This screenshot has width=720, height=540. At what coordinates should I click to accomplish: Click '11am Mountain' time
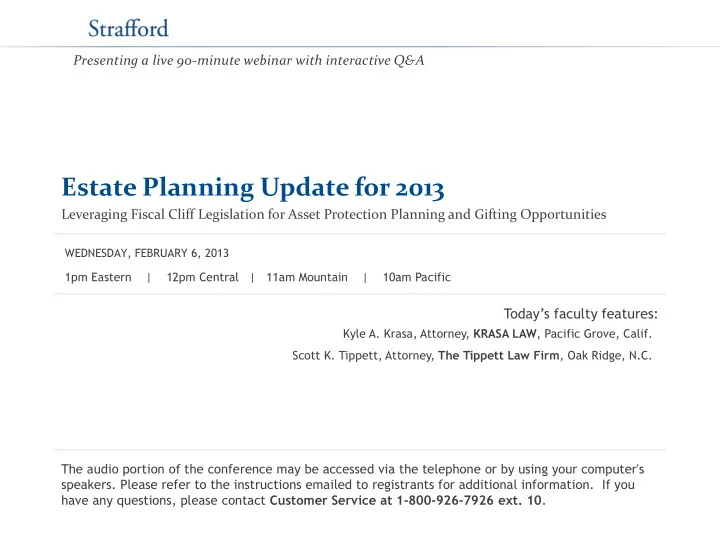coord(307,277)
